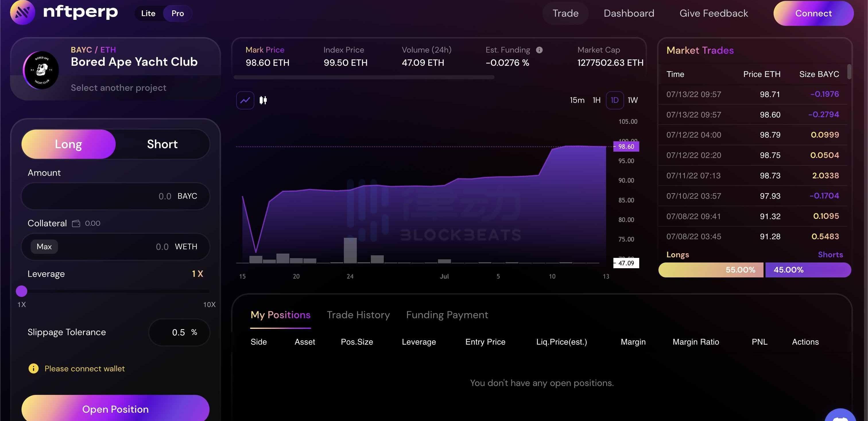Screen dimensions: 868x421
Task: Set chart interval to 1H
Action: tap(596, 100)
